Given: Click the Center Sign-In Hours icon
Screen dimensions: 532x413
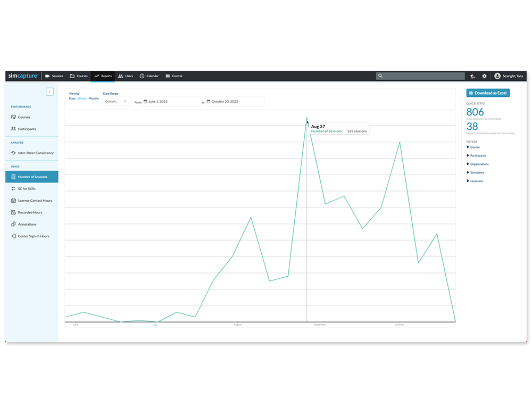Looking at the screenshot, I should [x=13, y=236].
